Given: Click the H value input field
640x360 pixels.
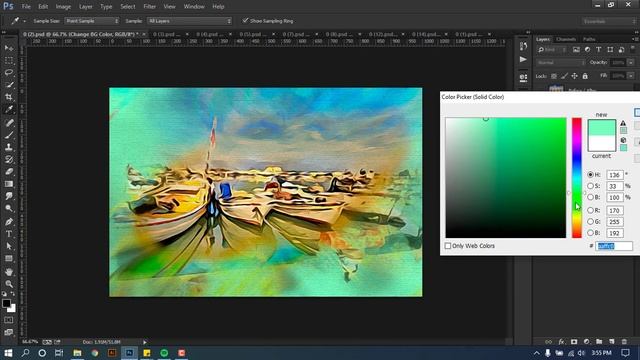Looking at the screenshot, I should click(x=615, y=175).
